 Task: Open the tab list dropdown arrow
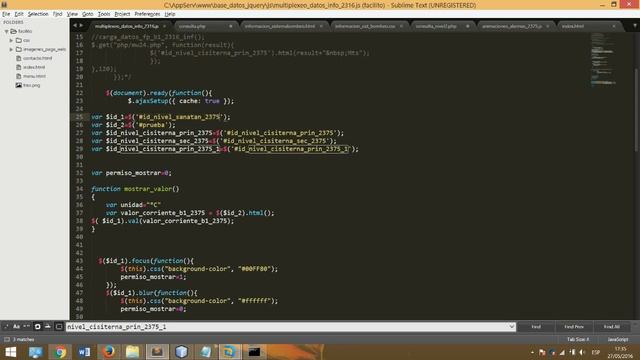tap(635, 26)
